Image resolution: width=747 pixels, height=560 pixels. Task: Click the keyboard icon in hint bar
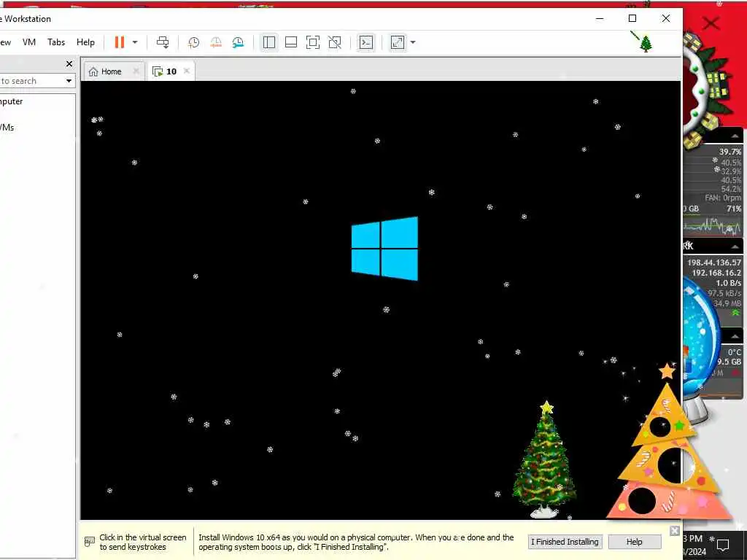(x=90, y=542)
